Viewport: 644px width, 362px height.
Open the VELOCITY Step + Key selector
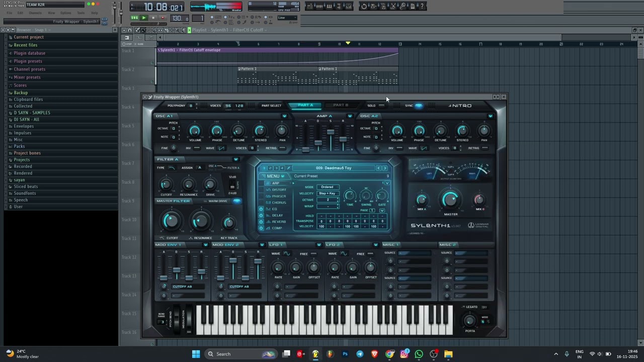click(327, 194)
